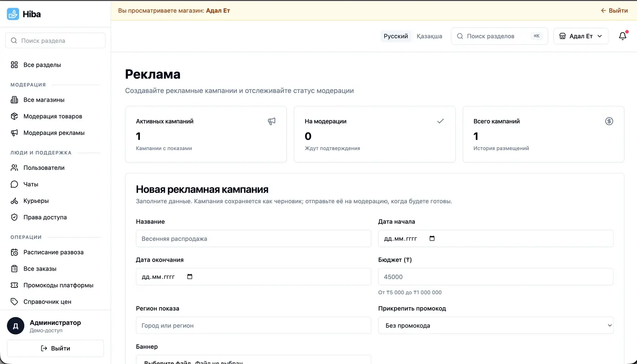The image size is (637, 364).
Task: Expand the Прикрепить промокод select
Action: pos(496,325)
